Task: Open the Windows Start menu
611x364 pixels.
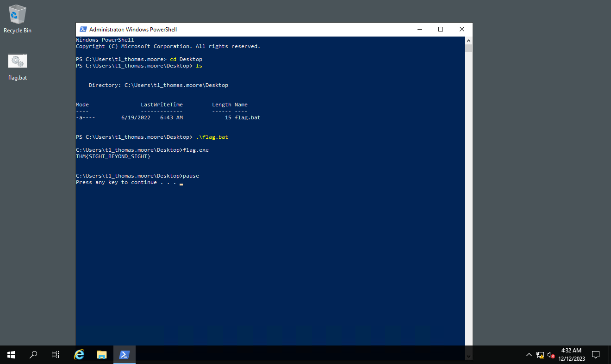Action: 11,355
